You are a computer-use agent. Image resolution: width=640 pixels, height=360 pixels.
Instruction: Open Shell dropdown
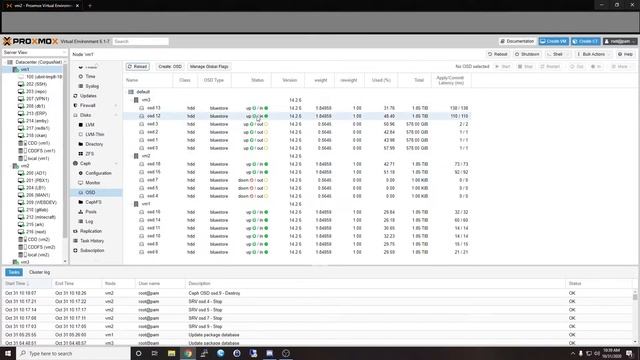[558, 54]
